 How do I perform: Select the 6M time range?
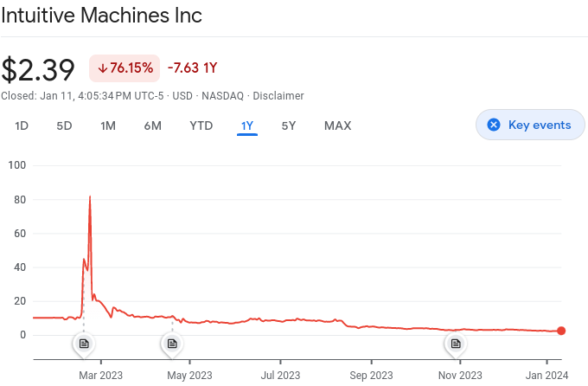[x=152, y=125]
